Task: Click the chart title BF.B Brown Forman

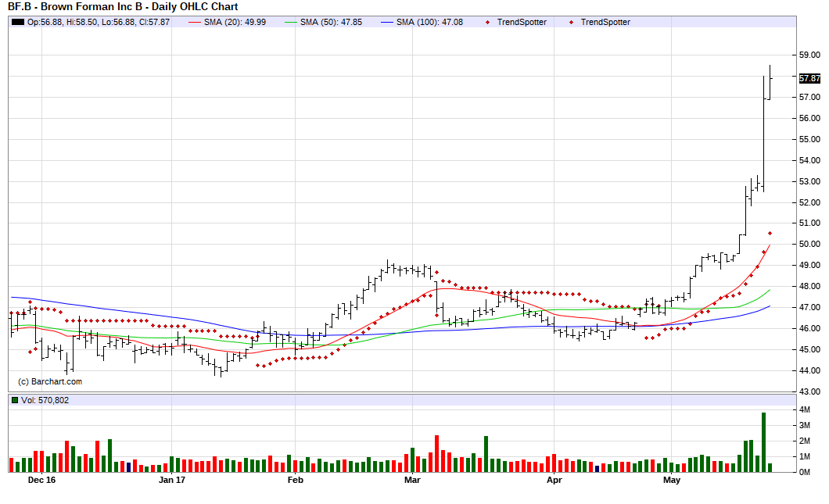Action: 123,7
